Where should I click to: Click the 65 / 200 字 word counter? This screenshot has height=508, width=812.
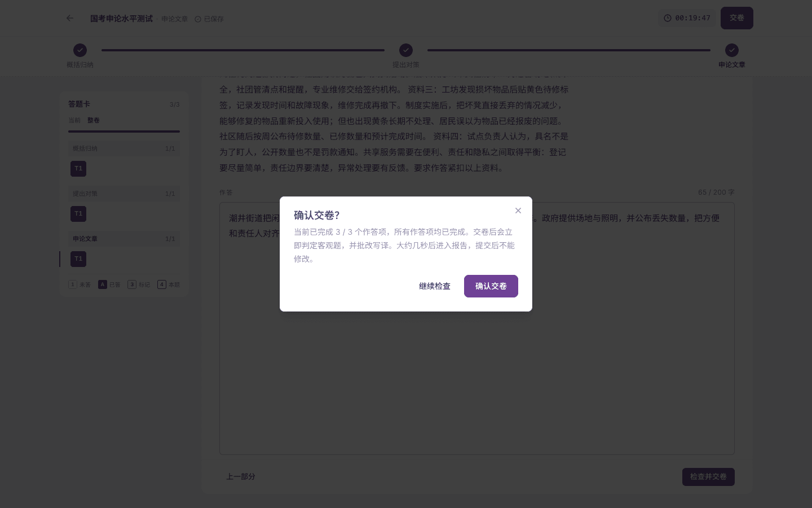pos(716,192)
